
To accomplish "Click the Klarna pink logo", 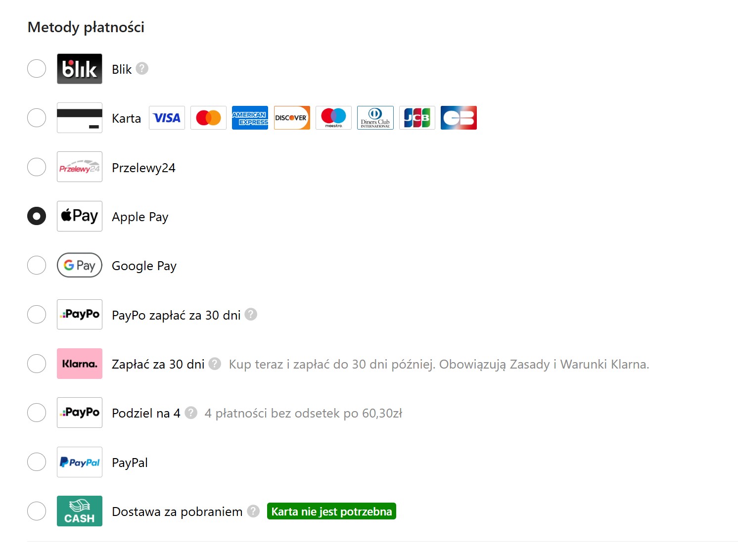I will pyautogui.click(x=79, y=364).
